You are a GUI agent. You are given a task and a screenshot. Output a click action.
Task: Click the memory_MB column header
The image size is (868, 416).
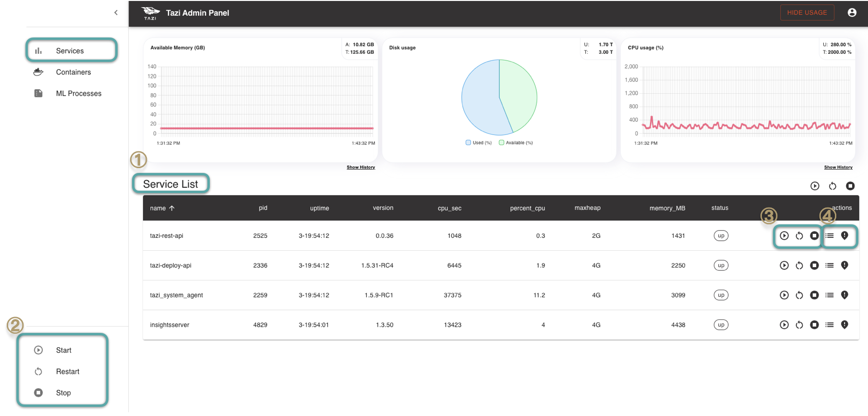pos(667,208)
